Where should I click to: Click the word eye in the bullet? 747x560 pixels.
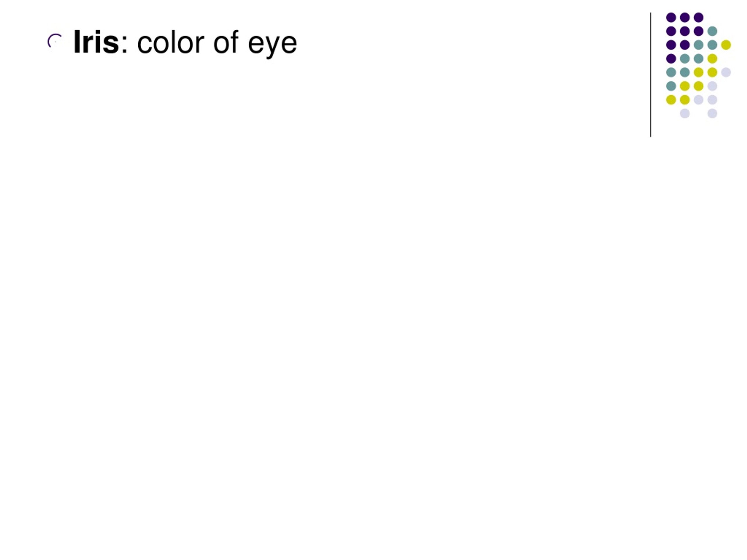tap(272, 45)
